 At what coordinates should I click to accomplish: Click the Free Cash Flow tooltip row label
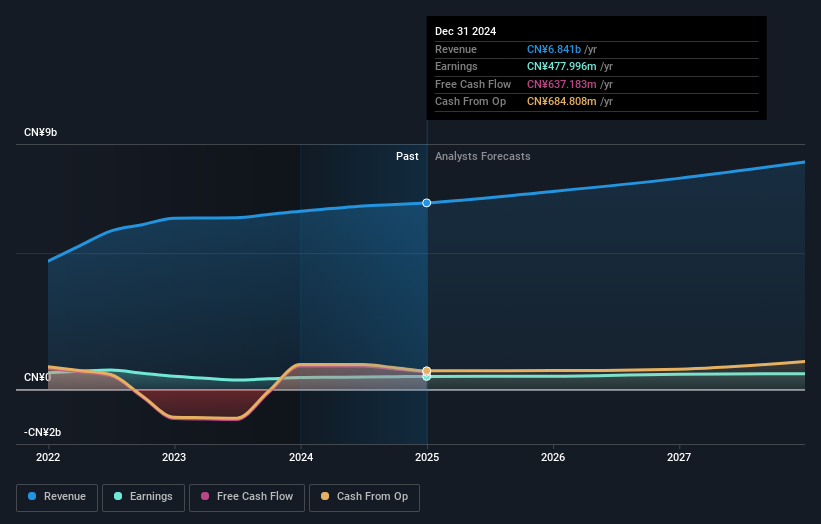tap(473, 84)
